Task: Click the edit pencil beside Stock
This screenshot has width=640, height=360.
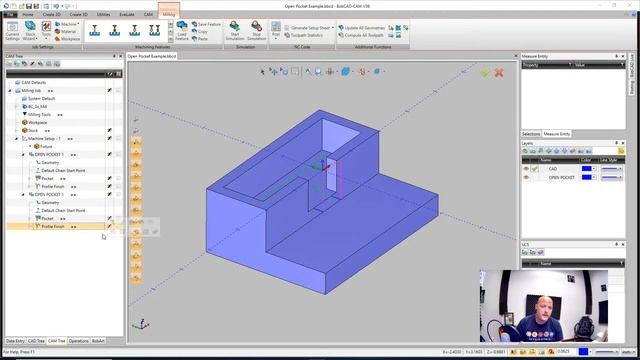Action: click(109, 130)
